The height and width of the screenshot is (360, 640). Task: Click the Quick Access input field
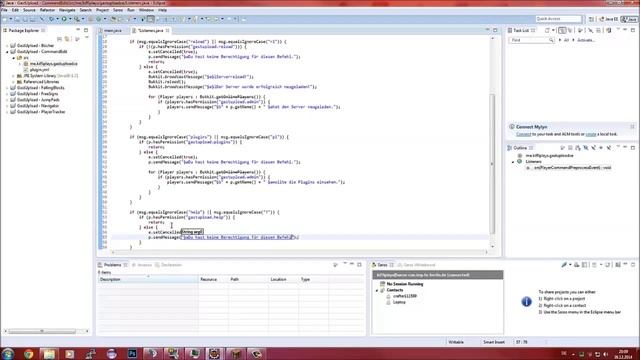point(558,19)
